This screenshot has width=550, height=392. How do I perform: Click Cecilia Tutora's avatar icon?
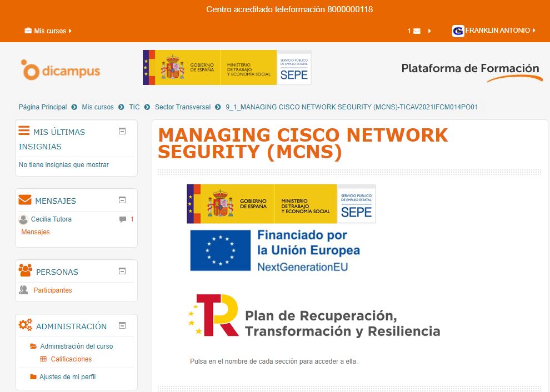point(23,219)
